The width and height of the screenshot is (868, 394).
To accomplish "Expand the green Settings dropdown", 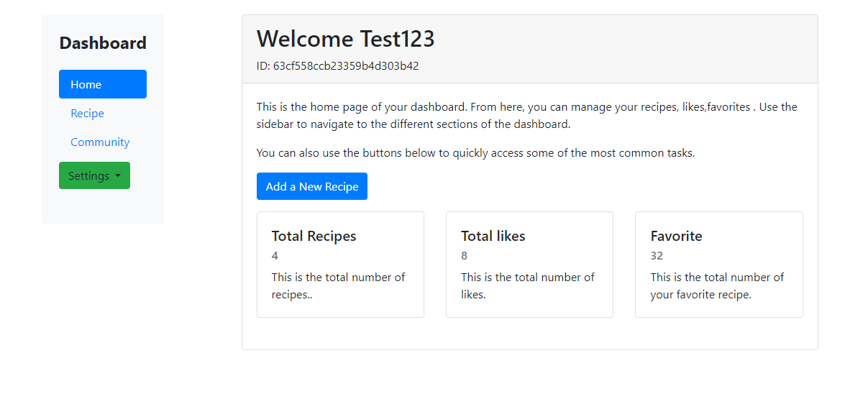I will (94, 175).
